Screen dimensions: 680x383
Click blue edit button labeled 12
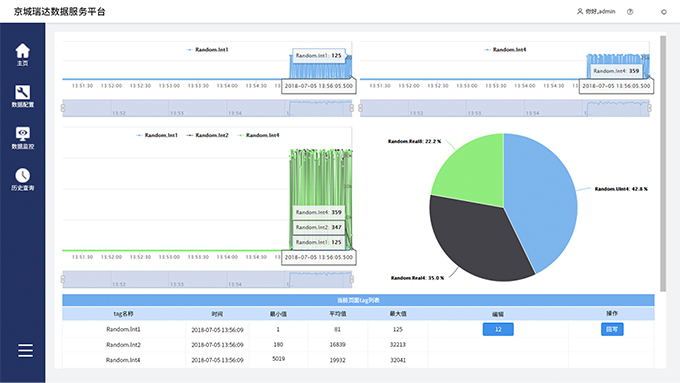(498, 329)
